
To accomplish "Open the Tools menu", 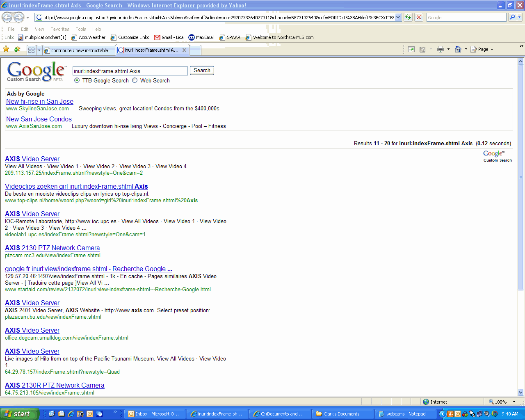I will (x=81, y=29).
